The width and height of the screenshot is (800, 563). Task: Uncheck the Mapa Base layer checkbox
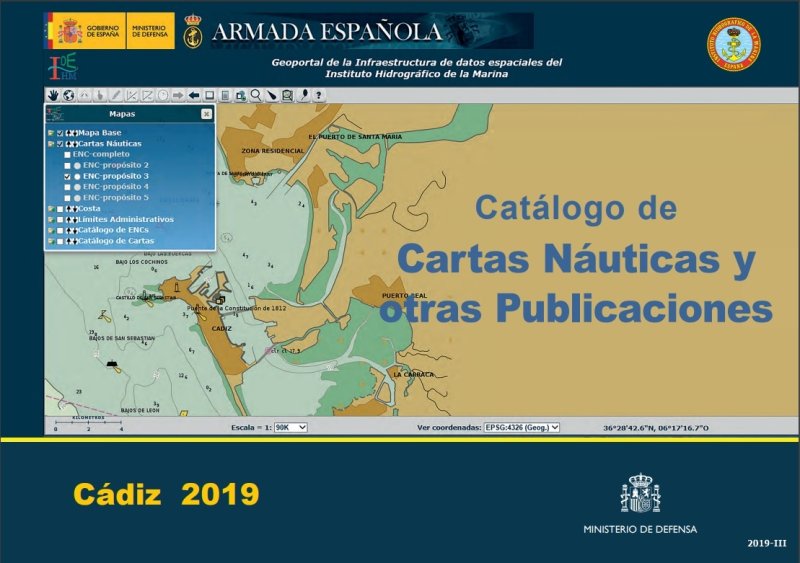click(x=61, y=133)
